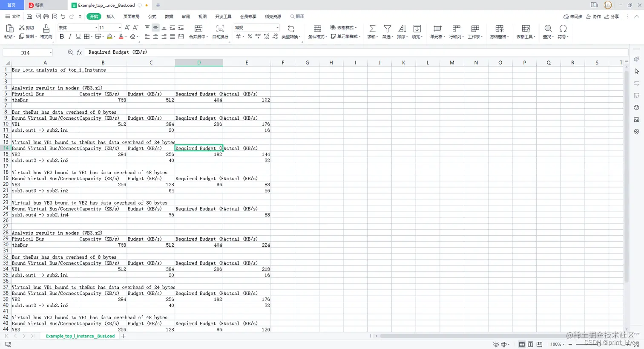Click the Print icon in quick access bar
644x349 pixels.
(x=46, y=17)
